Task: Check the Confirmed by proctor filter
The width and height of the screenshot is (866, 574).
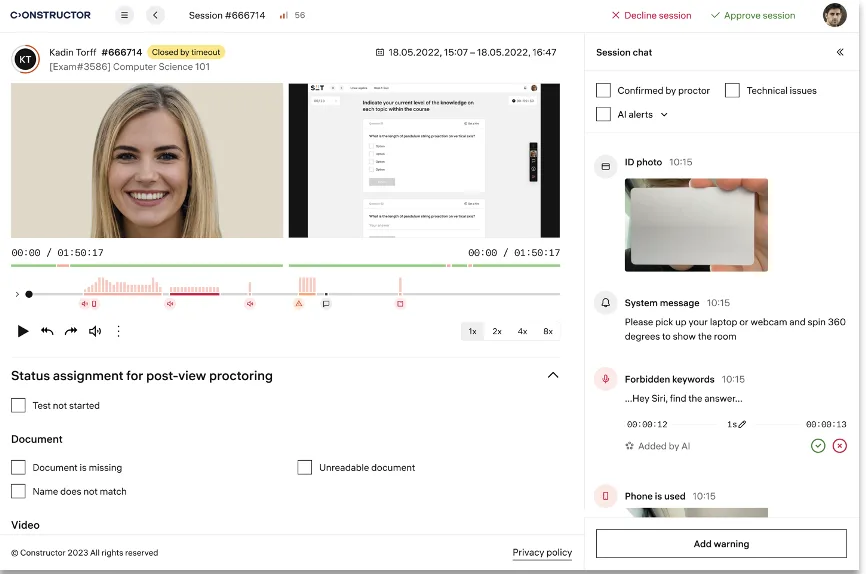Action: pos(604,90)
